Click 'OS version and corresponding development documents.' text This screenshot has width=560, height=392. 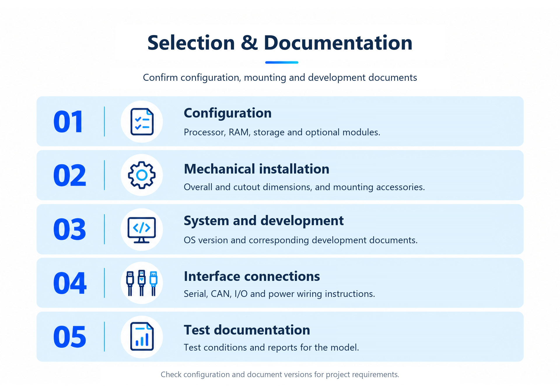301,240
